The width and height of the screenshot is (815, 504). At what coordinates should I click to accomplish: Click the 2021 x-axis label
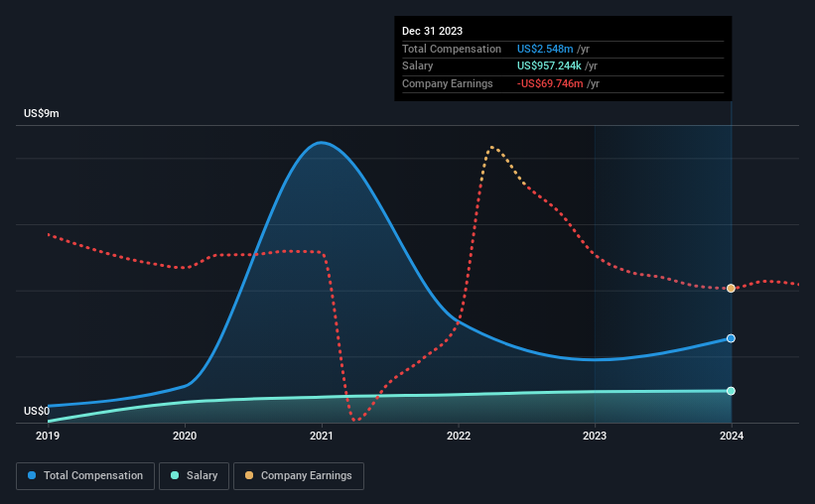point(322,436)
